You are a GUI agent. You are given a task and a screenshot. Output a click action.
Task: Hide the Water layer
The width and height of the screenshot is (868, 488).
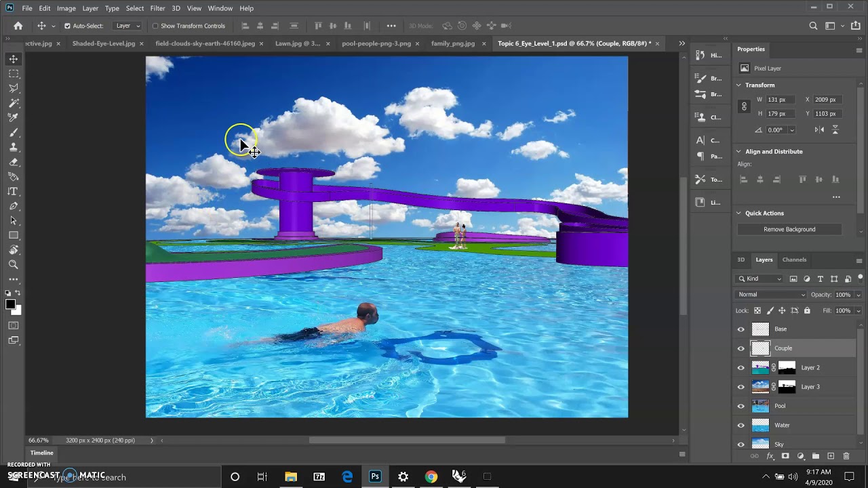[741, 426]
